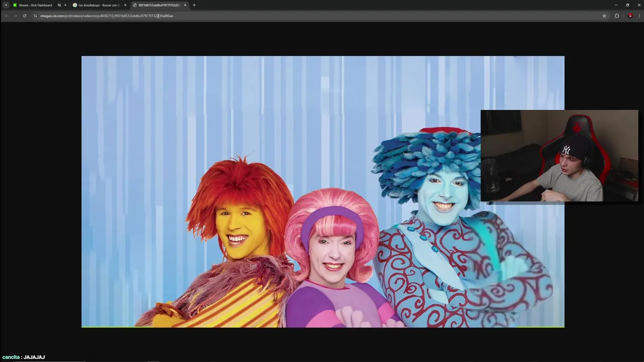Close the browser window
This screenshot has height=362, width=644.
(638, 5)
